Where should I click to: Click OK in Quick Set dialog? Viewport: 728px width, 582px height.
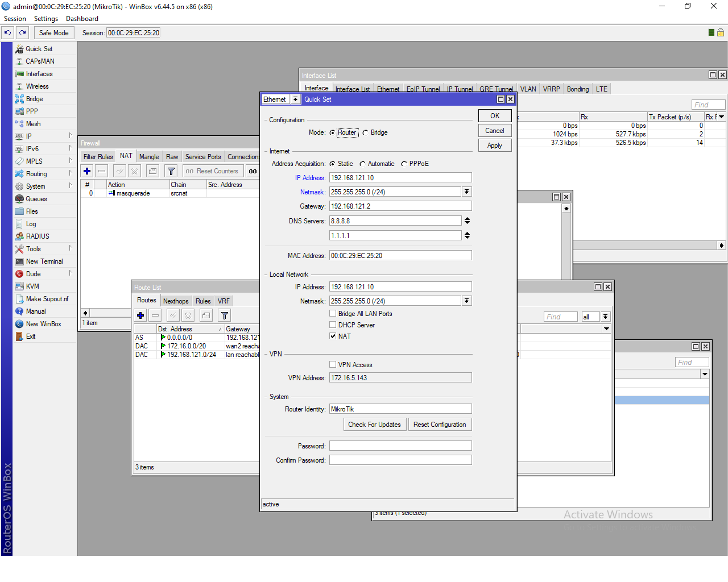tap(495, 116)
